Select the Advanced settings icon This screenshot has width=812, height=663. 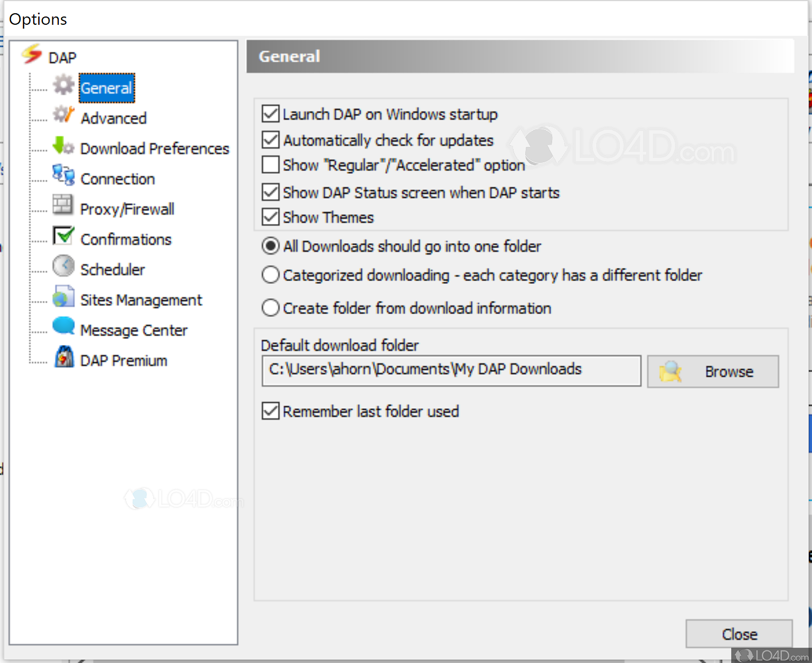coord(62,114)
